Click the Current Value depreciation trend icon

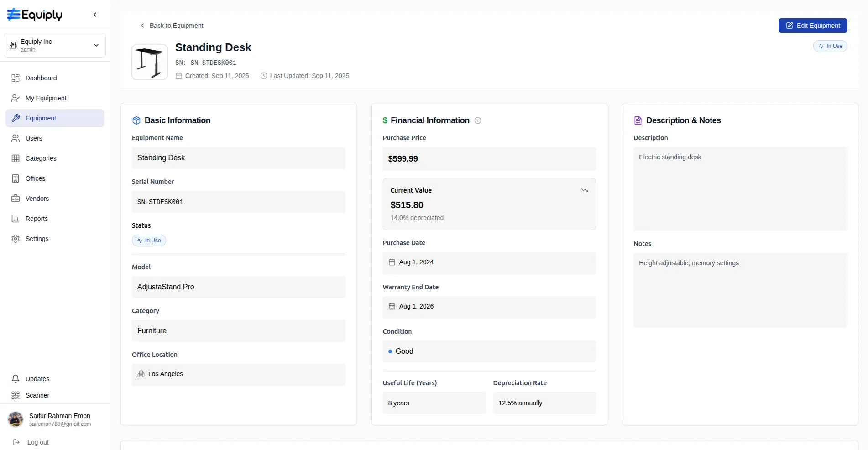click(x=584, y=190)
